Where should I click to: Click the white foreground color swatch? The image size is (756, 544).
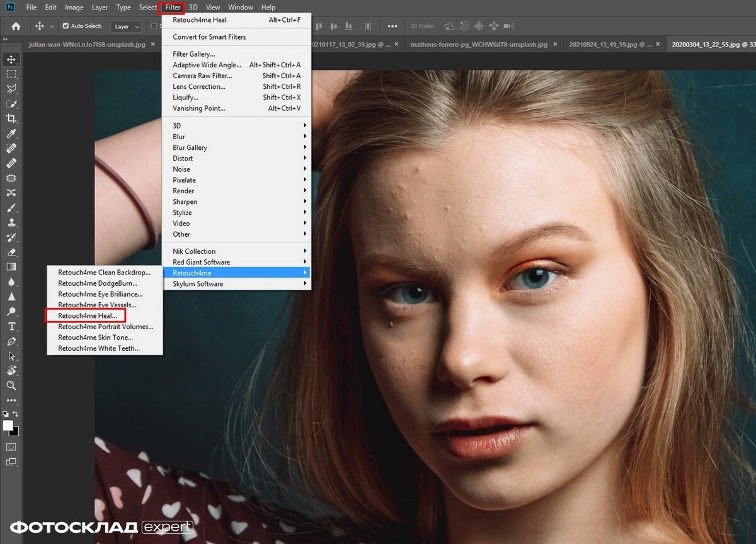pyautogui.click(x=8, y=426)
